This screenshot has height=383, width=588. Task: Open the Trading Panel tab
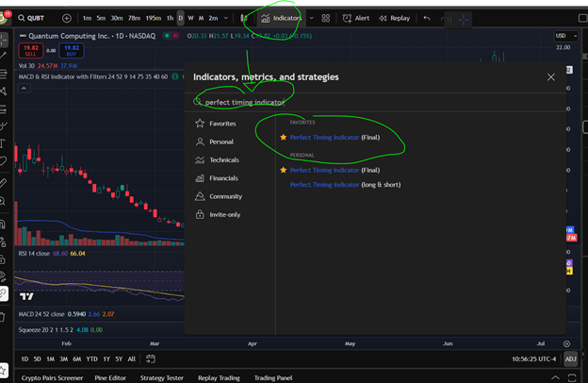coord(273,377)
